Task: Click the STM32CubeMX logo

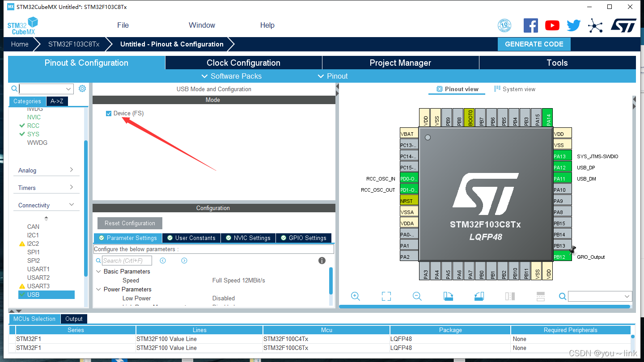Action: tap(22, 25)
